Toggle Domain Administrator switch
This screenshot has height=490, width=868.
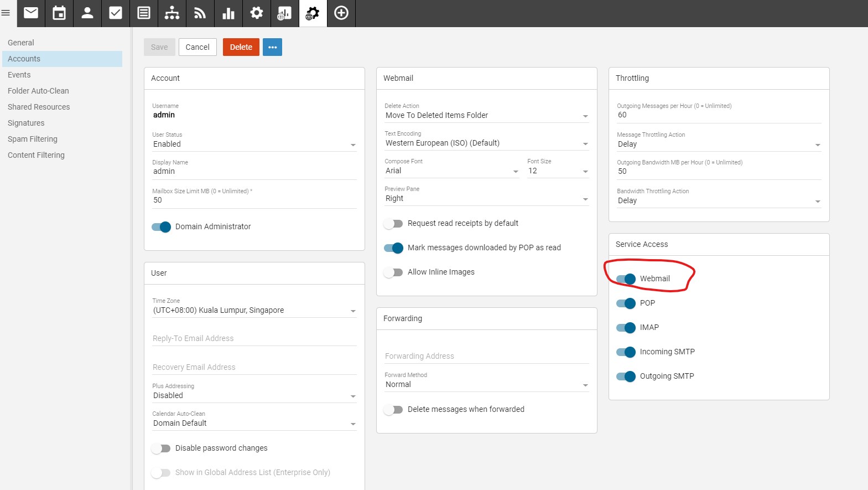[162, 227]
